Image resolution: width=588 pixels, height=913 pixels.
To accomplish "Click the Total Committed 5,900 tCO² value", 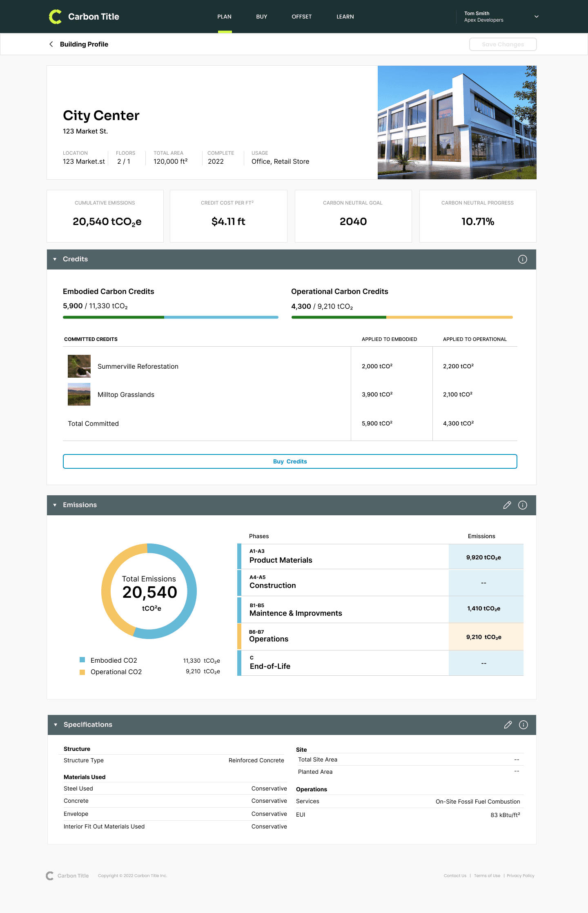I will (x=377, y=423).
